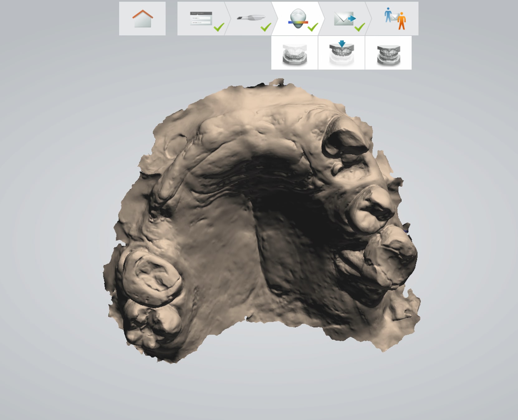Screen dimensions: 518x420
Task: Show both jaws in occlusion view
Action: [x=388, y=53]
